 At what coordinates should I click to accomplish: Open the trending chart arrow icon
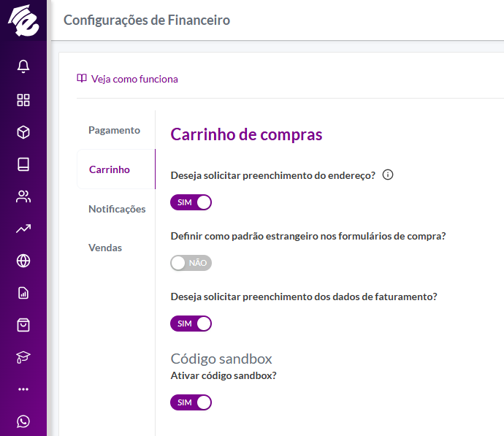23,229
